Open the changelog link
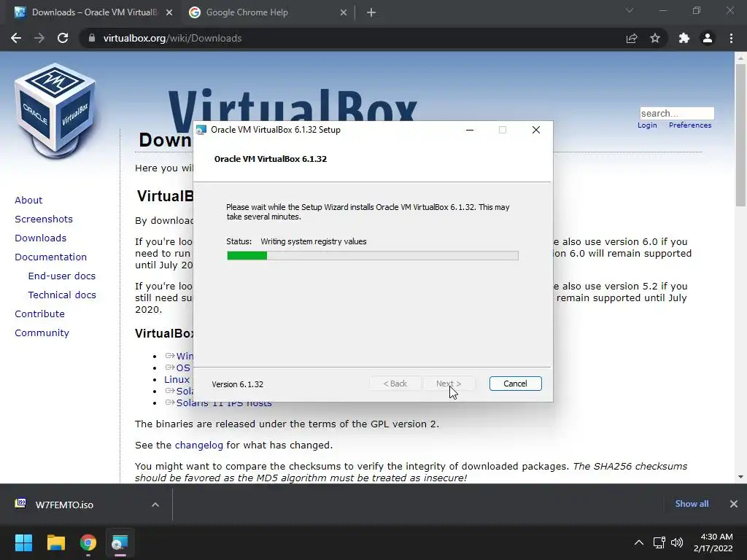 [x=198, y=446]
